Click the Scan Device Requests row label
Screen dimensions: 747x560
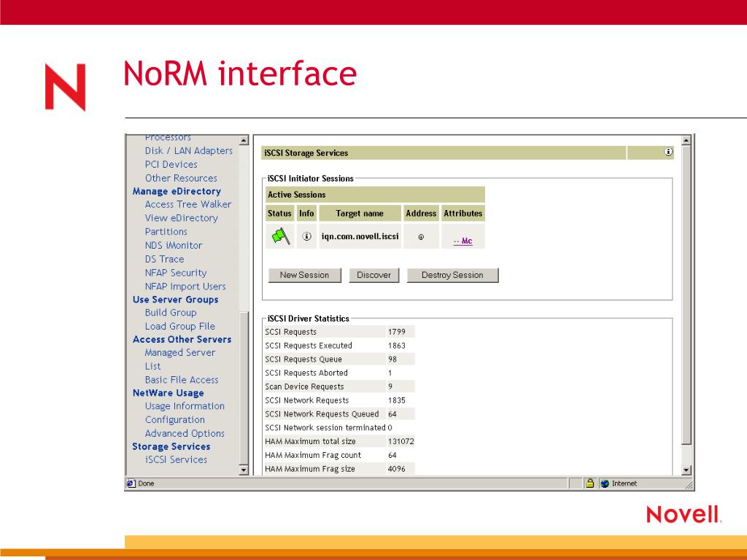tap(304, 386)
